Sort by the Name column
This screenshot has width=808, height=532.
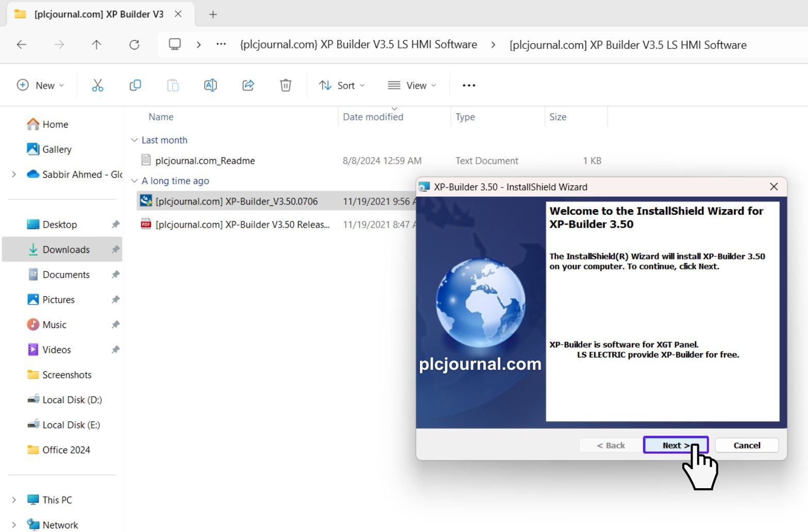161,117
